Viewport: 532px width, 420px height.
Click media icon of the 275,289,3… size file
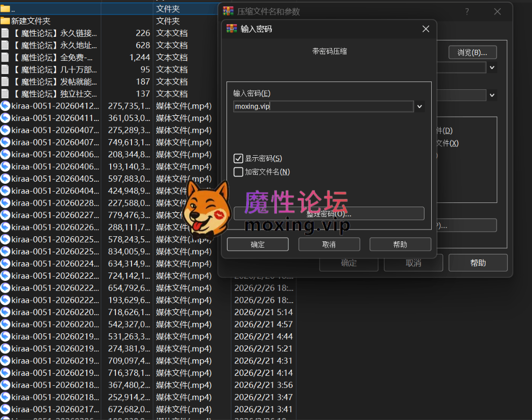click(x=5, y=130)
